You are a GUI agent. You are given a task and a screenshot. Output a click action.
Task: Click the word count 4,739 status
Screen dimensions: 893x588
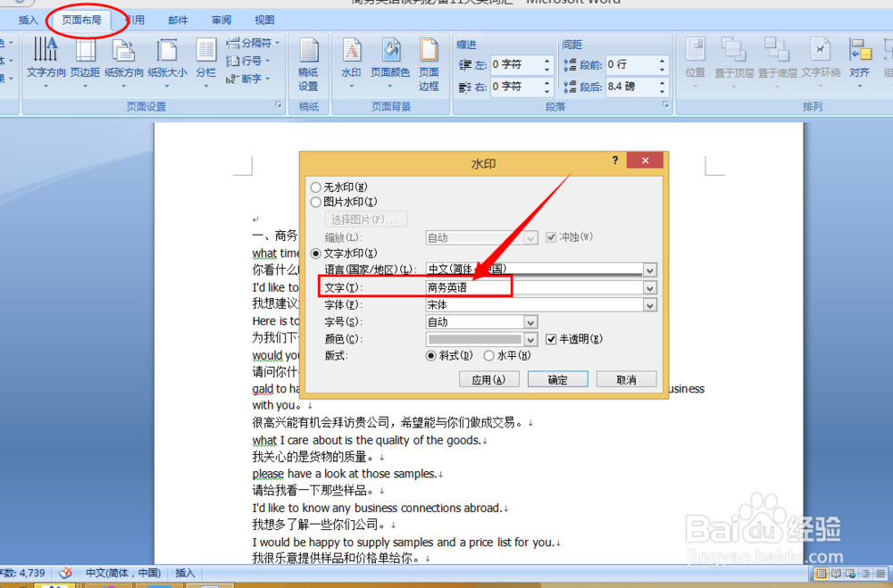[x=23, y=573]
